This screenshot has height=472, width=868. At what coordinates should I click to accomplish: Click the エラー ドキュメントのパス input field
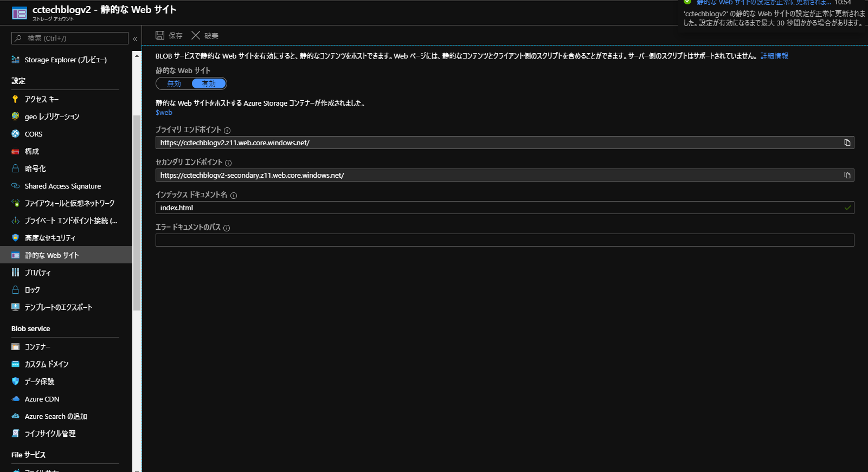[504, 240]
